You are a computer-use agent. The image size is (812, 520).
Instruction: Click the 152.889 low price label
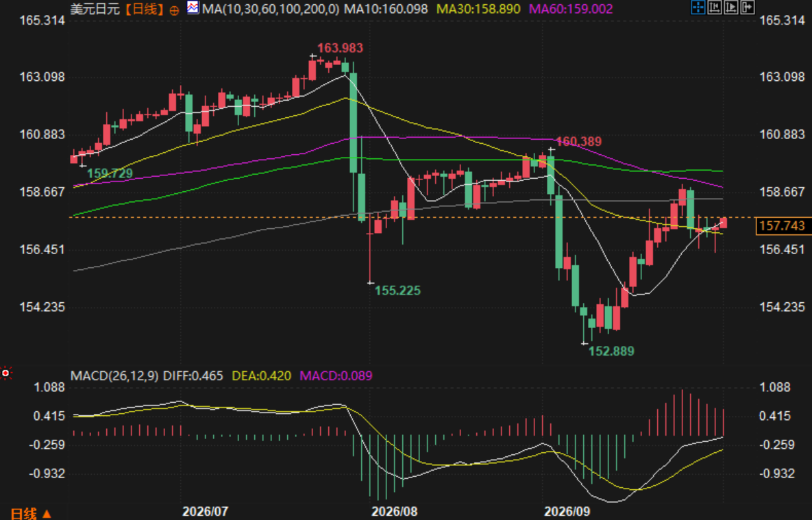tap(612, 351)
